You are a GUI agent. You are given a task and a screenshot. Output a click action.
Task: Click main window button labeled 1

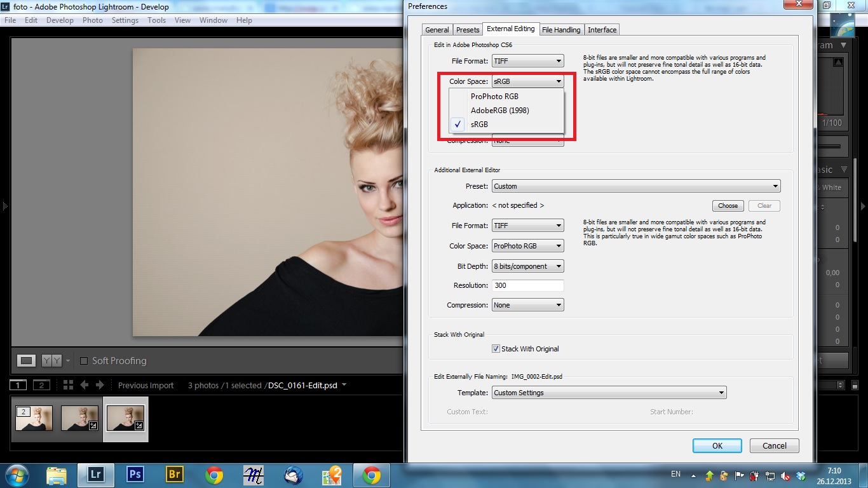click(18, 385)
